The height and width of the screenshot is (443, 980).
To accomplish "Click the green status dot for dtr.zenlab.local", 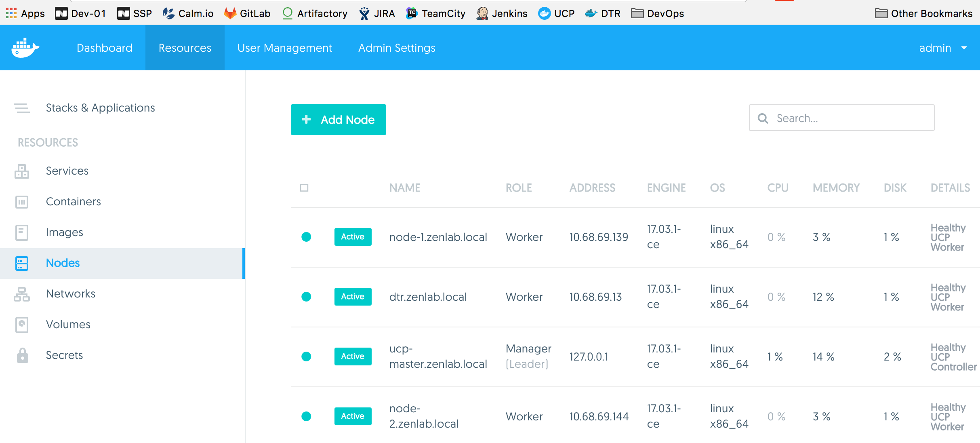I will click(x=306, y=297).
